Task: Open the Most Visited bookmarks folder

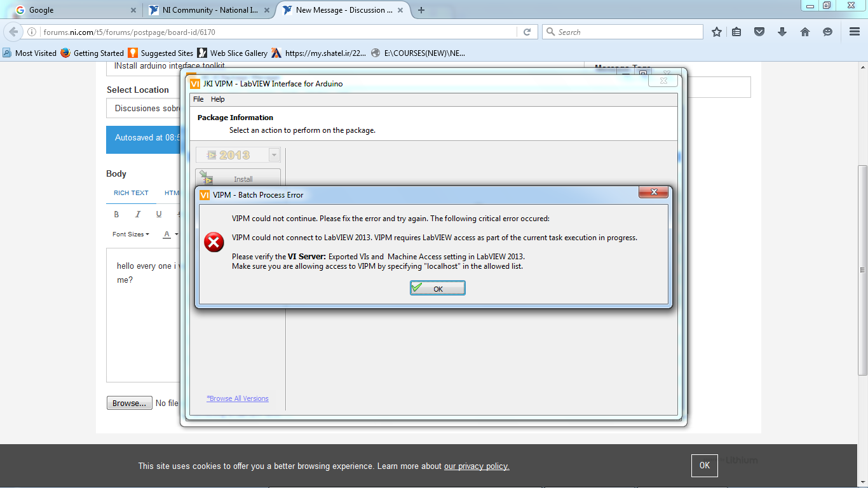Action: tap(30, 53)
